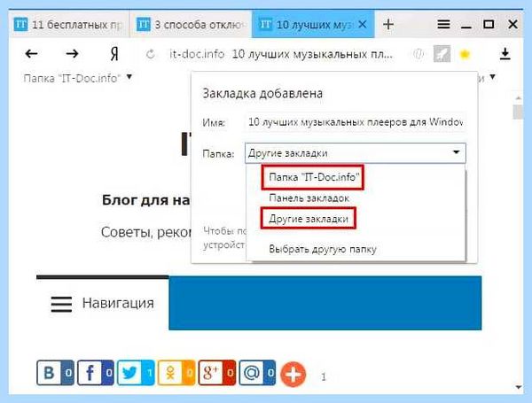Image resolution: width=532 pixels, height=403 pixels.
Task: Share via Facebook button
Action: tap(96, 373)
